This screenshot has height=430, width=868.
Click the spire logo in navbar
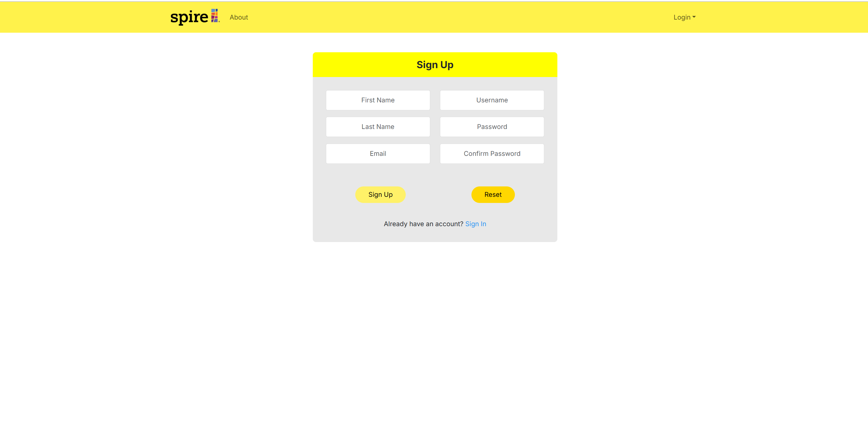coord(195,17)
